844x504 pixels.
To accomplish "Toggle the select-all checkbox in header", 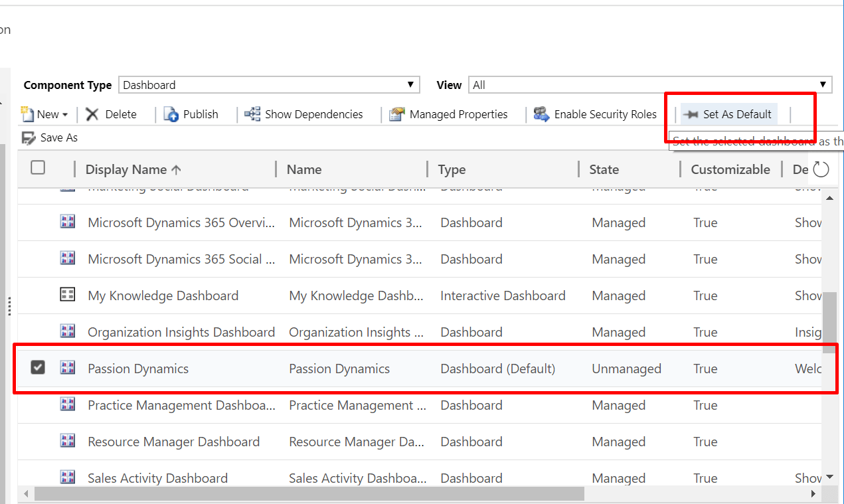I will pos(38,168).
